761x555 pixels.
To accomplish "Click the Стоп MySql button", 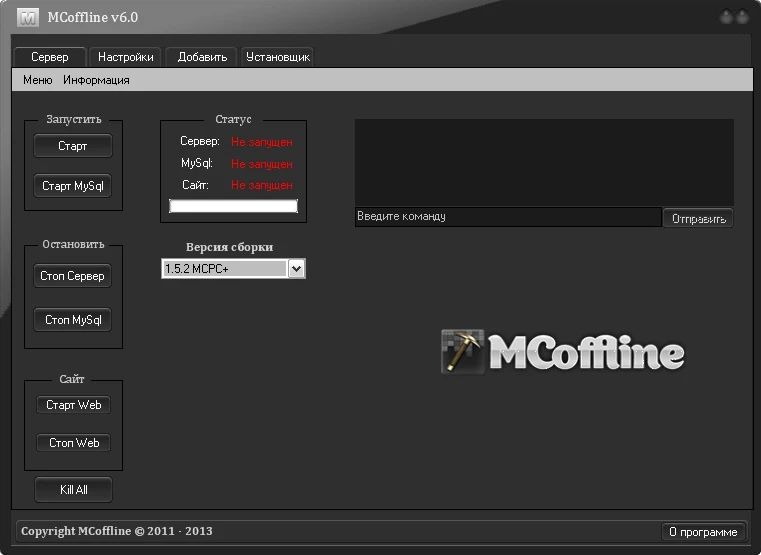I will click(x=73, y=320).
